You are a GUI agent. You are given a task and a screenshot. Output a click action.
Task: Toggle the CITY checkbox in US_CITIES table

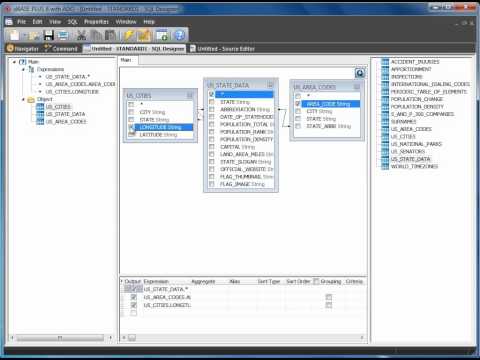[131, 112]
